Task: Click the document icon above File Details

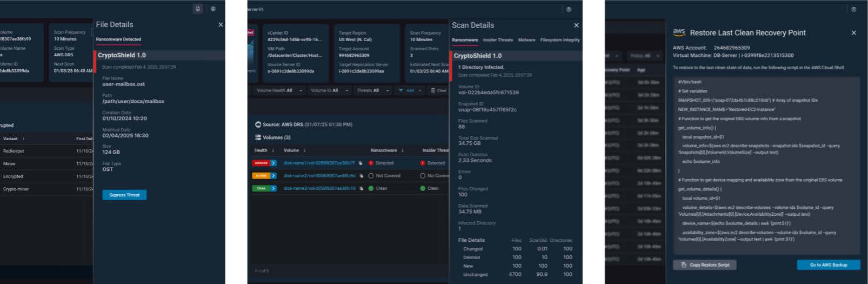Action: tap(198, 9)
